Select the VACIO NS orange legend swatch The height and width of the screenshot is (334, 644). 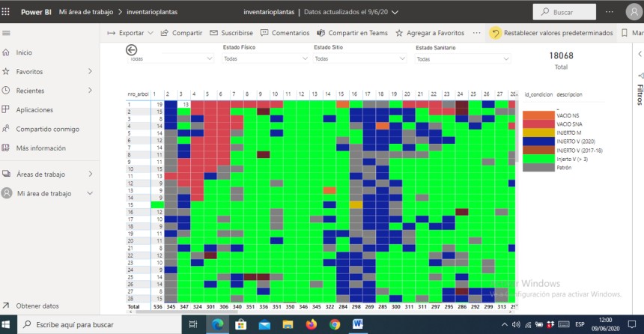click(x=538, y=115)
